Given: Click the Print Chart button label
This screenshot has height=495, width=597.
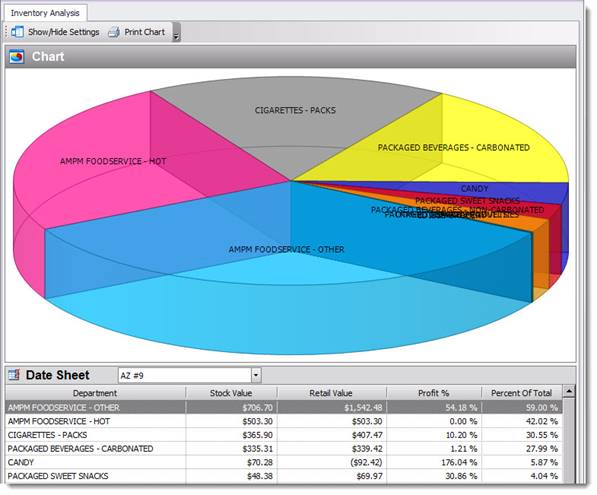Looking at the screenshot, I should [145, 32].
